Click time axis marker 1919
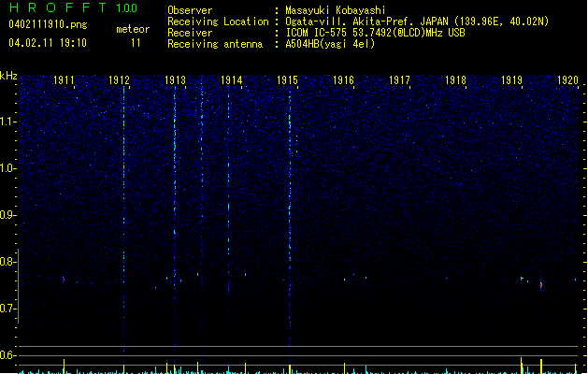Viewport: 588px width, 374px height. (x=512, y=80)
